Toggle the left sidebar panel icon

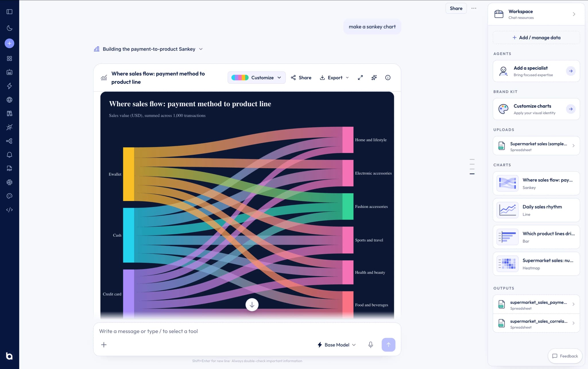coord(9,12)
